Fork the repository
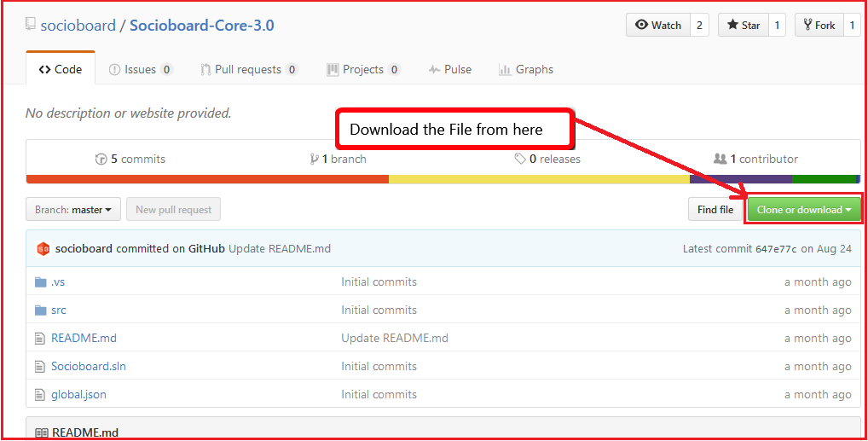 click(x=819, y=25)
